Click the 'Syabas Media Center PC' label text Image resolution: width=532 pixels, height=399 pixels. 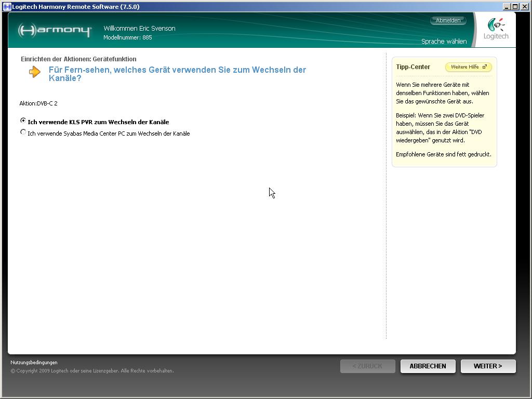pos(109,134)
